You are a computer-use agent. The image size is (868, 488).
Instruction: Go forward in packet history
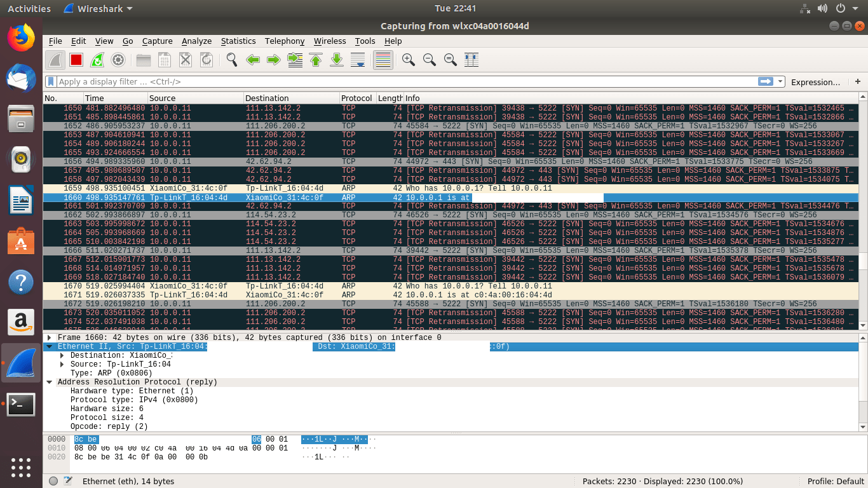point(274,60)
